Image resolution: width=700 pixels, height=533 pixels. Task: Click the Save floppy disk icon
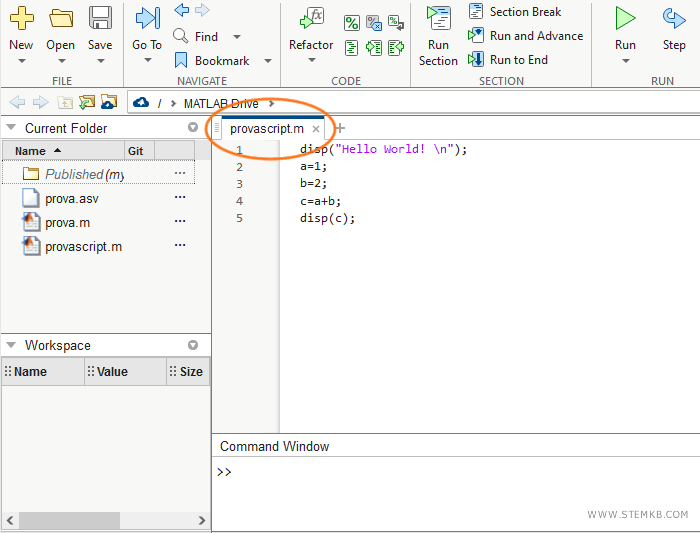(100, 19)
